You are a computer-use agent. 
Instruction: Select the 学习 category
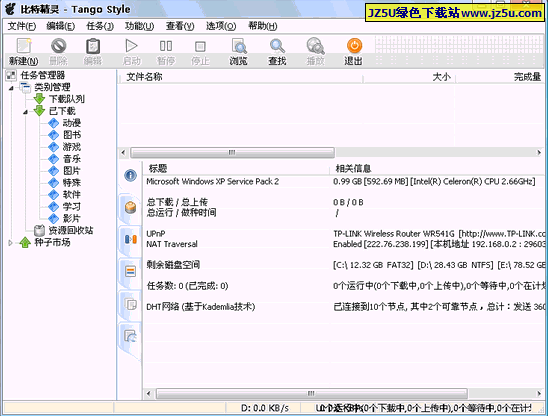tap(72, 207)
